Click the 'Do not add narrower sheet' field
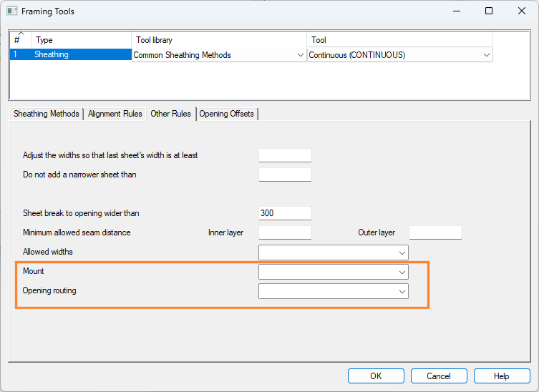This screenshot has height=392, width=539. coord(285,175)
